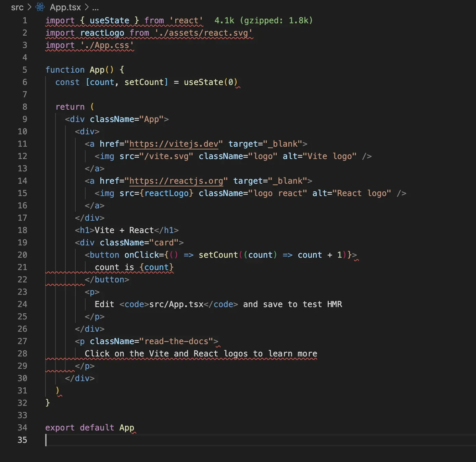Place cursor on empty line 35

(x=137, y=440)
